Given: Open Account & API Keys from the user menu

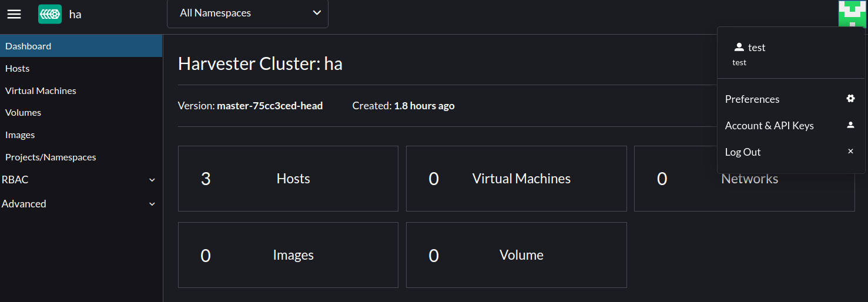Looking at the screenshot, I should [791, 126].
